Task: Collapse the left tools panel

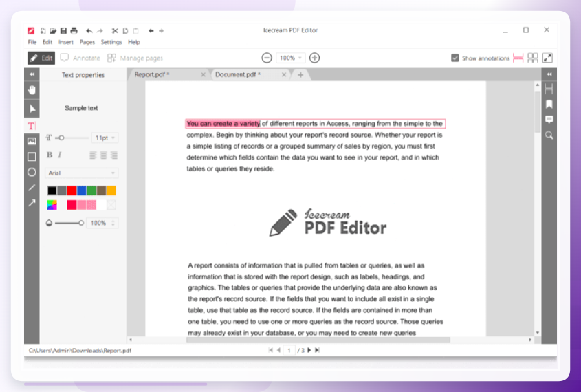Action: [x=32, y=74]
